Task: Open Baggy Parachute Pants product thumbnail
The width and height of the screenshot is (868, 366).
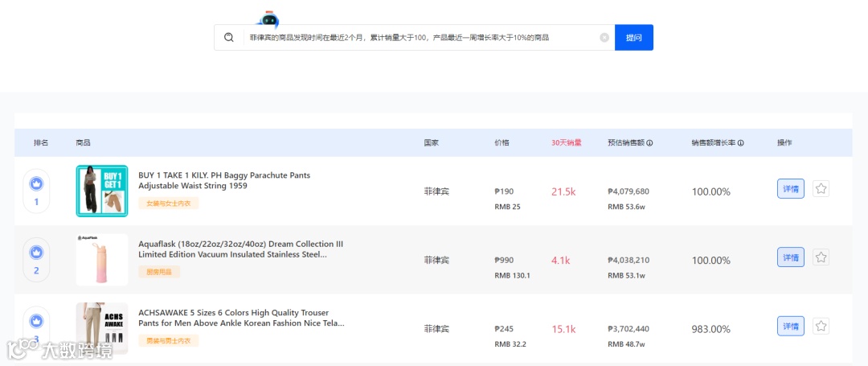Action: point(102,191)
